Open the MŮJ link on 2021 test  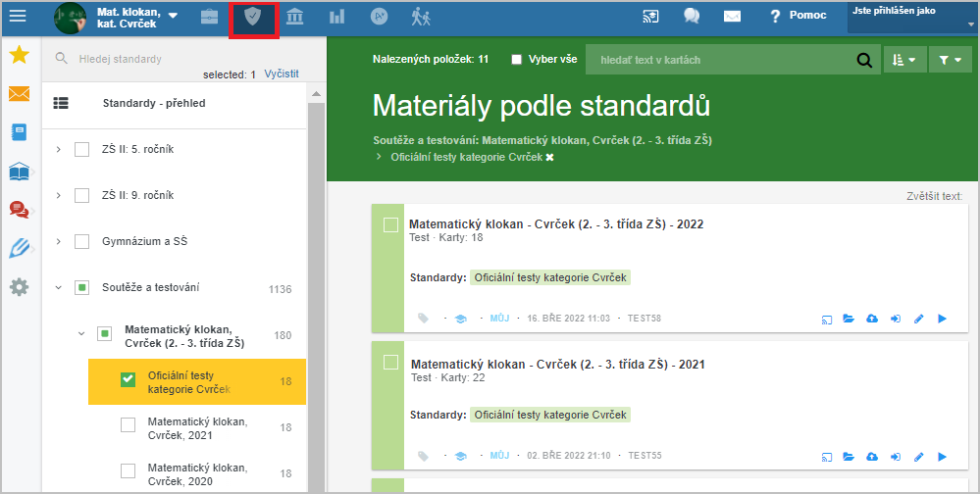click(499, 455)
